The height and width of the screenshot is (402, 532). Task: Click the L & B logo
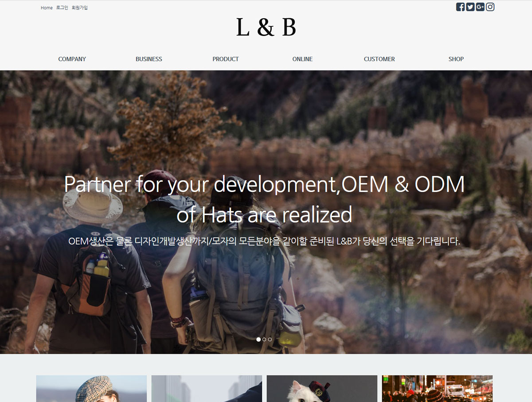pos(266,27)
